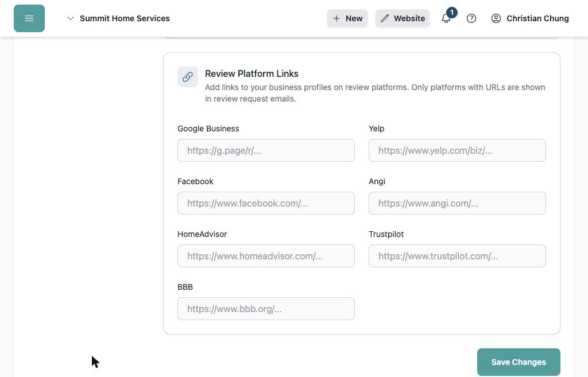Open the help question mark icon
This screenshot has height=377, width=588.
[471, 18]
